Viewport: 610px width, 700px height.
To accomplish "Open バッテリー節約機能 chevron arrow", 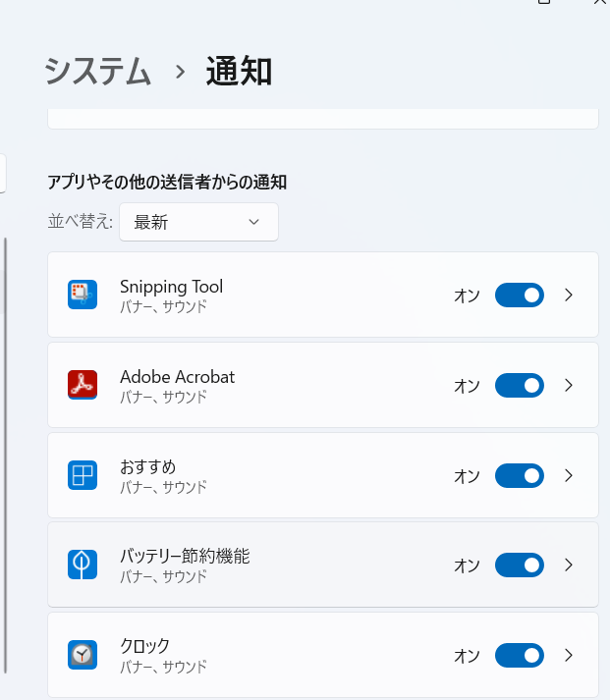I will pos(569,565).
